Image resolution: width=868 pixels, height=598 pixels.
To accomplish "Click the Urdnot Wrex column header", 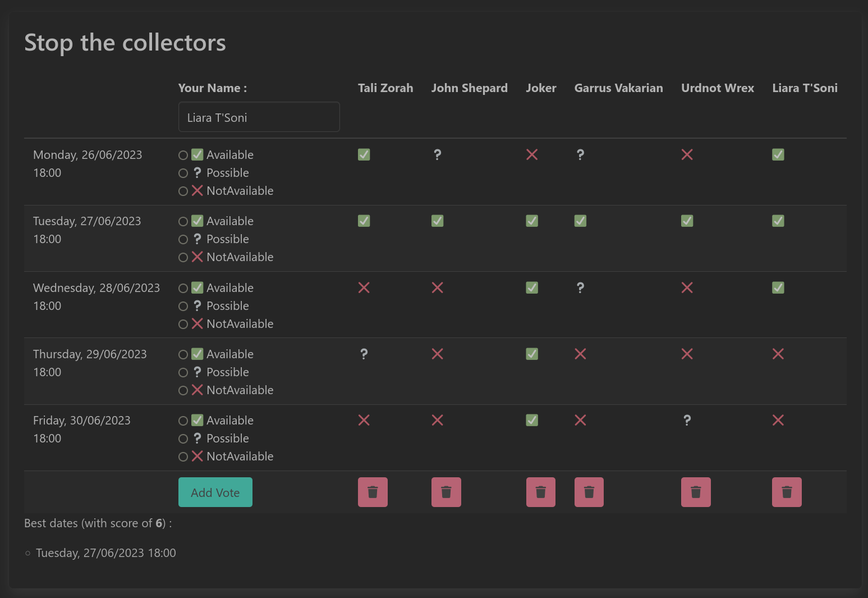I will click(x=718, y=88).
